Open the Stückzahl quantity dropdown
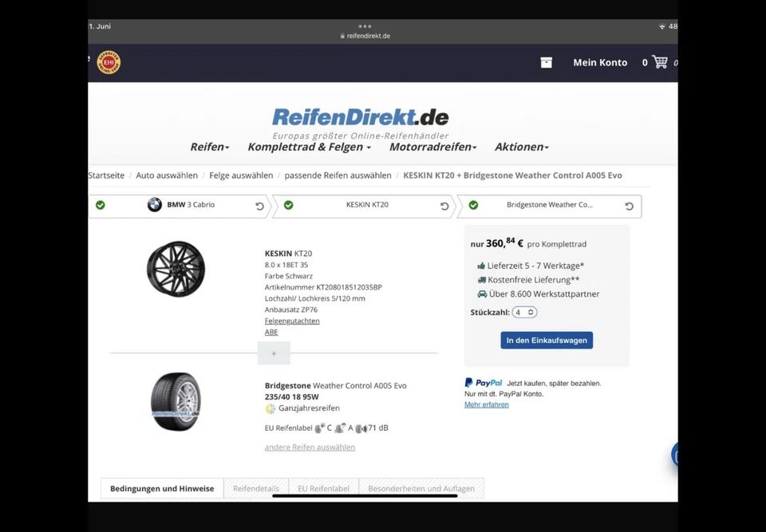Screen dimensions: 766x532 pos(524,312)
